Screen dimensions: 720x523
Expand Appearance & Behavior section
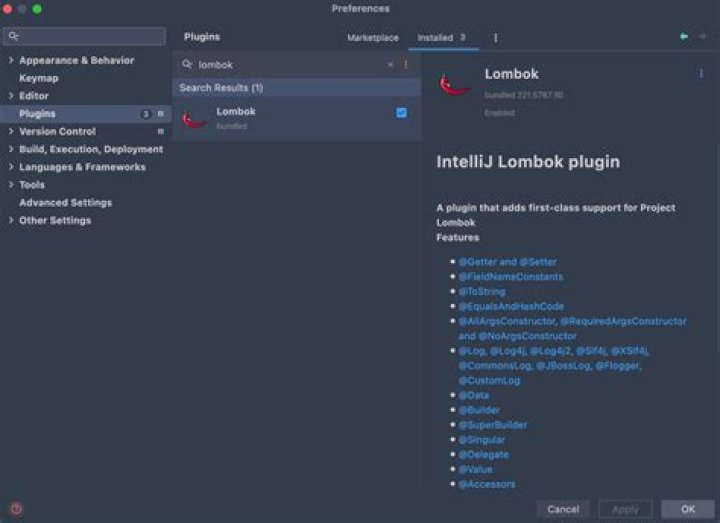(x=11, y=60)
